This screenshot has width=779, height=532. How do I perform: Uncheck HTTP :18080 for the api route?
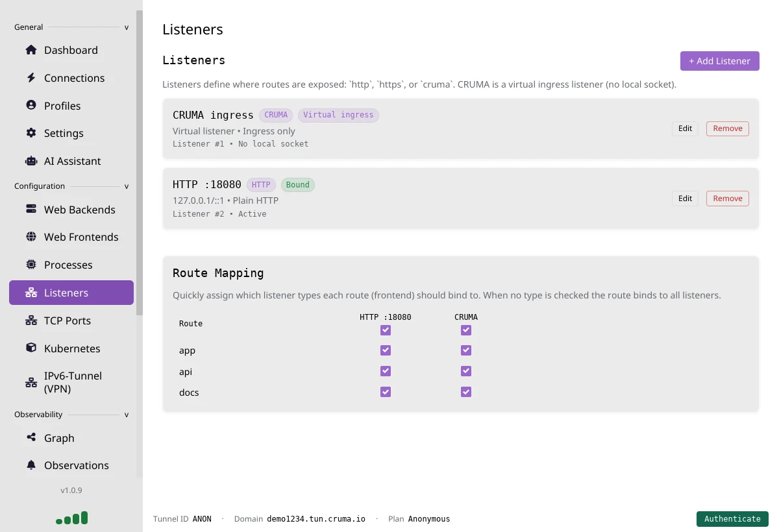[386, 371]
